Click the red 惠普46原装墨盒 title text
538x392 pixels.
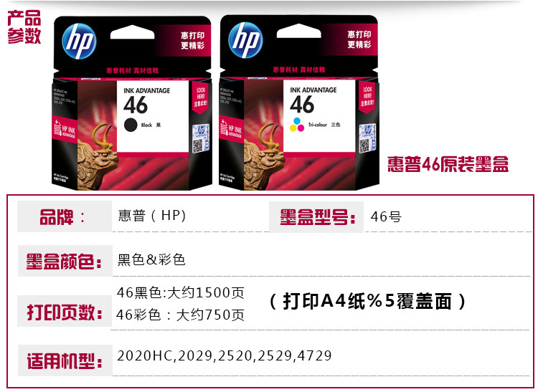(448, 164)
